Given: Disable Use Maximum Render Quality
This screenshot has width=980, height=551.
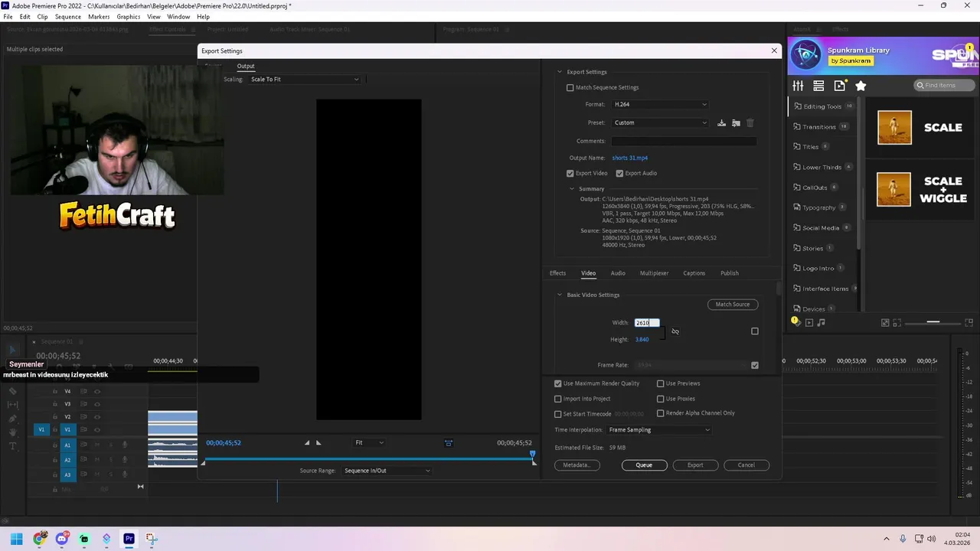Looking at the screenshot, I should [558, 383].
